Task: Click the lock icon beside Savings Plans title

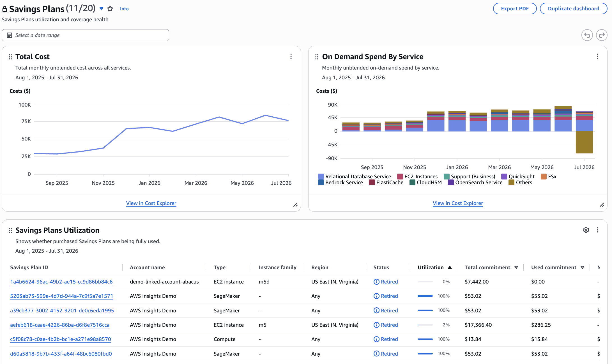Action: pos(4,9)
